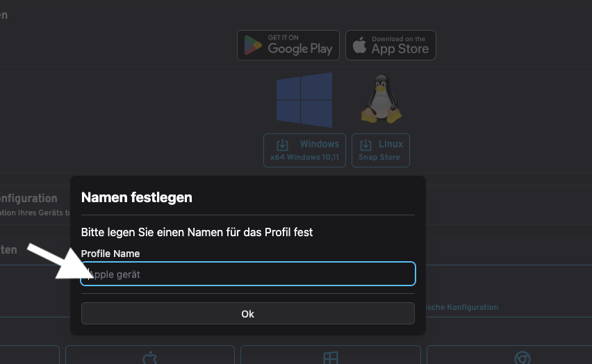The width and height of the screenshot is (592, 364).
Task: Click the Google Play store badge
Action: click(288, 45)
